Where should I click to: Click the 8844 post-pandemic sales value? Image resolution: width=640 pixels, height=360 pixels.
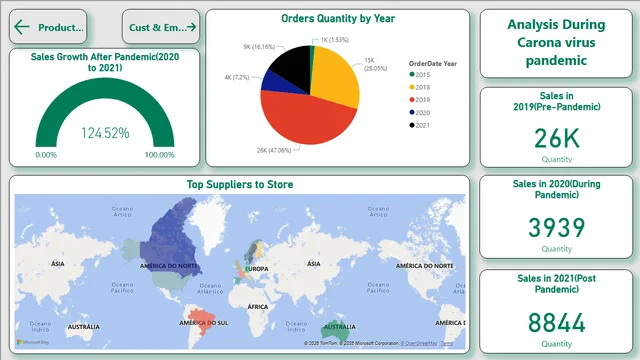tap(557, 323)
